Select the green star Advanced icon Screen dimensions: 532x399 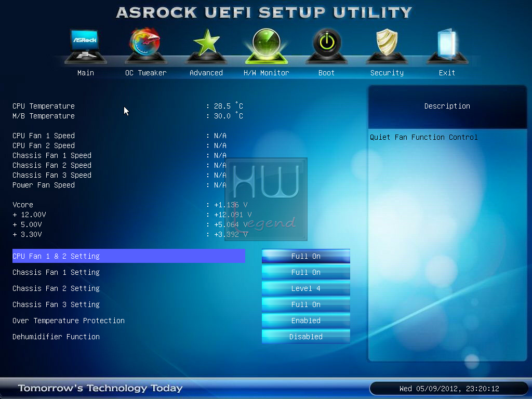click(x=206, y=46)
